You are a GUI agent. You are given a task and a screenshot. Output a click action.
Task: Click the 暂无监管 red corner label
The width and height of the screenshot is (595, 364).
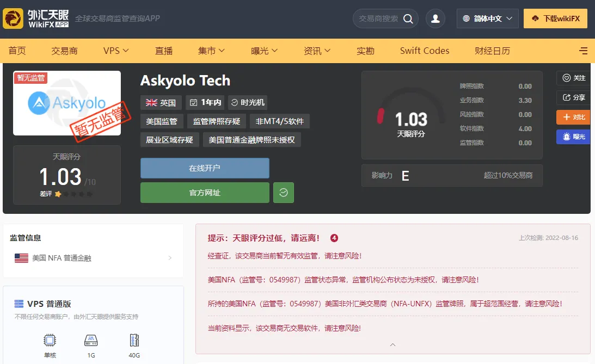coord(30,78)
